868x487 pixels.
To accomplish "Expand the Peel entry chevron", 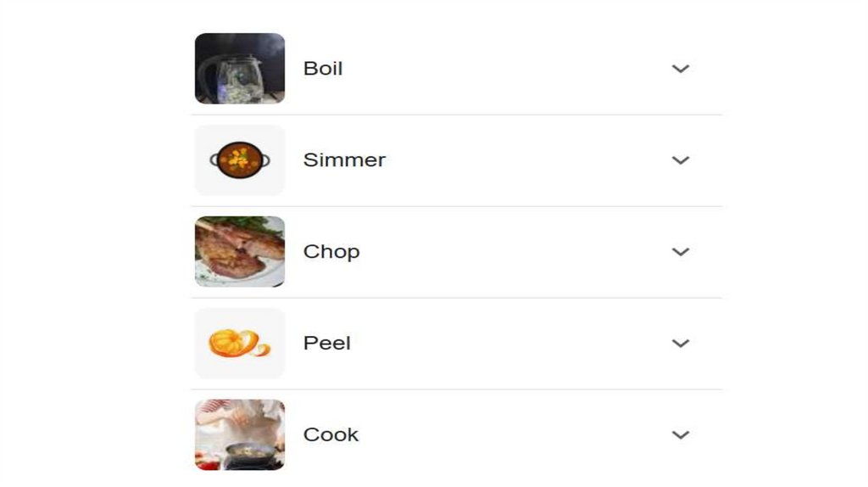I will 681,344.
